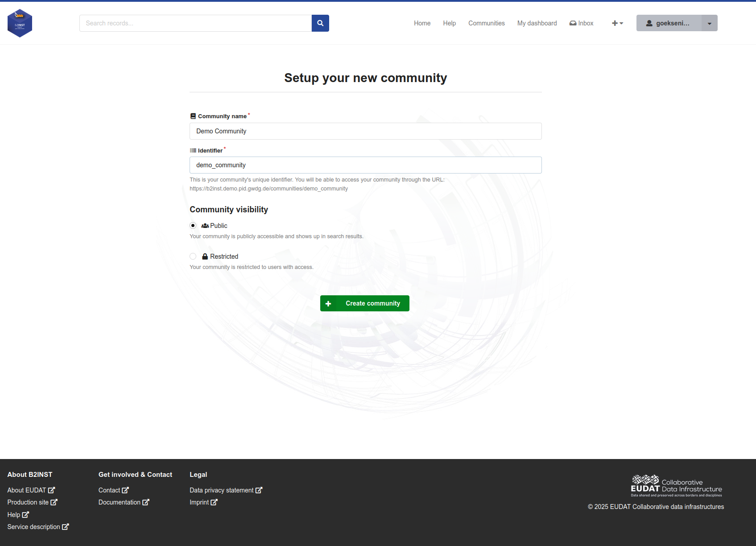Select the Restricted visibility radio button
Screen dimensions: 756x546
[x=193, y=256]
